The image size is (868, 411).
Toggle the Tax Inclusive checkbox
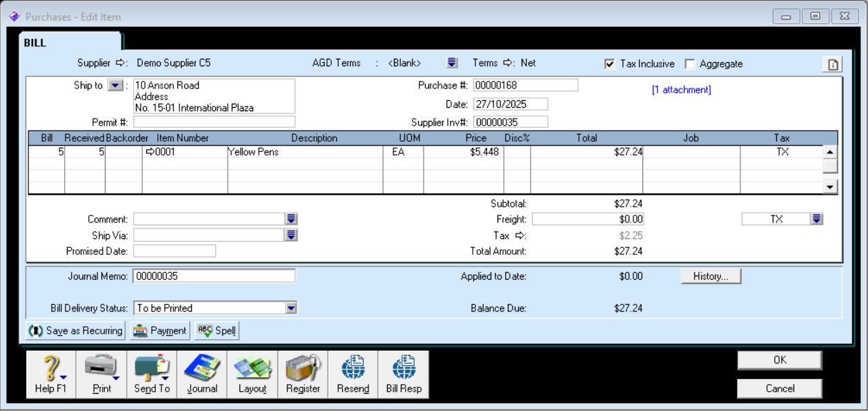pos(609,64)
